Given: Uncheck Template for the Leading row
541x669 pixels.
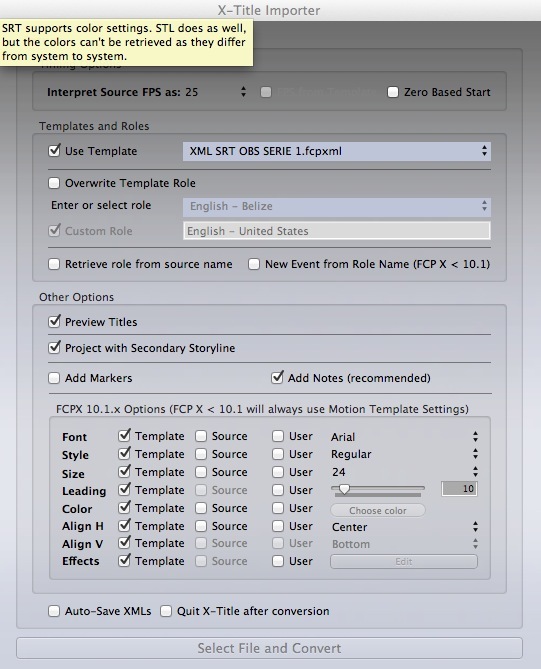Looking at the screenshot, I should click(x=124, y=489).
